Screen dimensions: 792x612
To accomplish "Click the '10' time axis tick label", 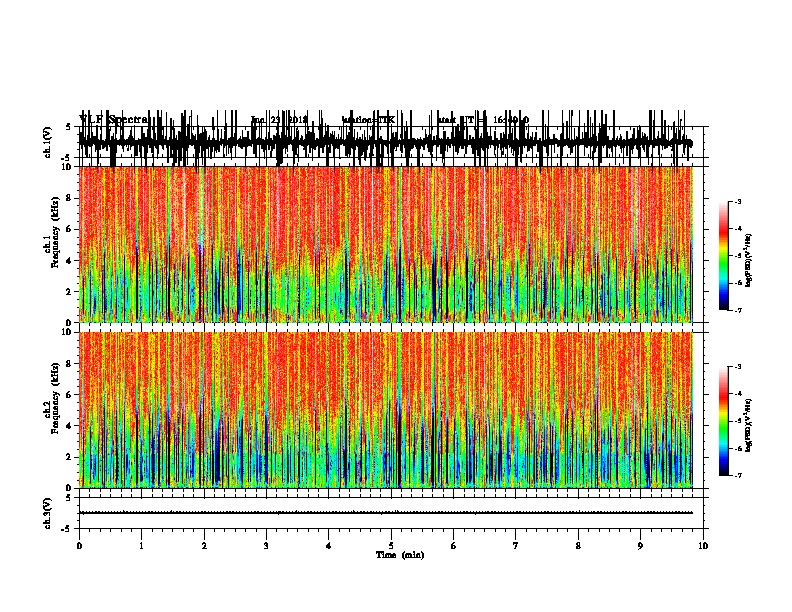I will click(703, 546).
